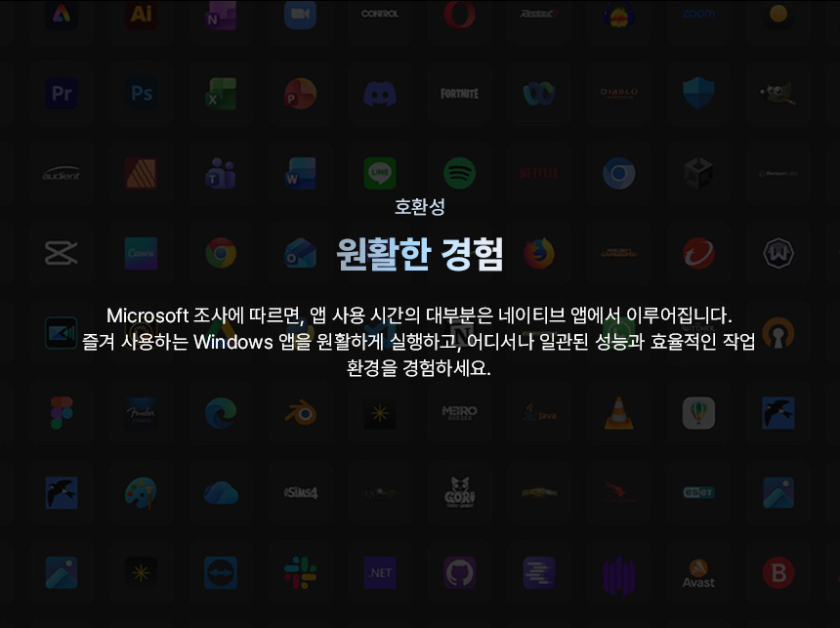Select the Avast logo tile

tap(698, 572)
